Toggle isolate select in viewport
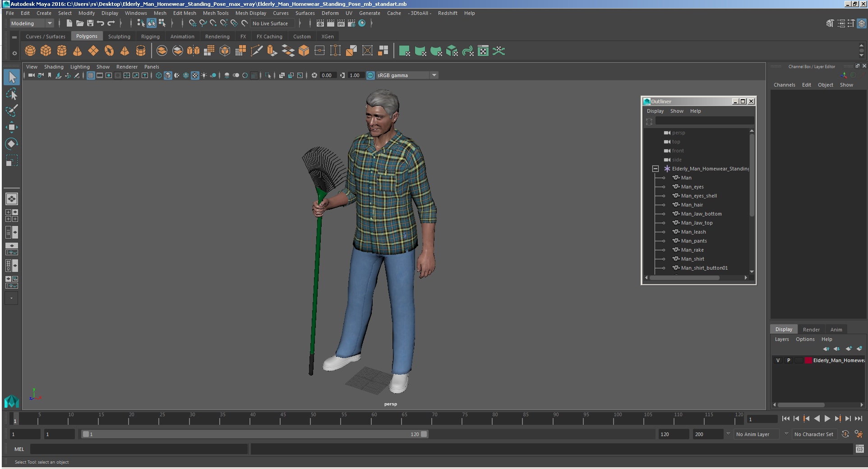Viewport: 868px width, 469px height. coord(268,75)
